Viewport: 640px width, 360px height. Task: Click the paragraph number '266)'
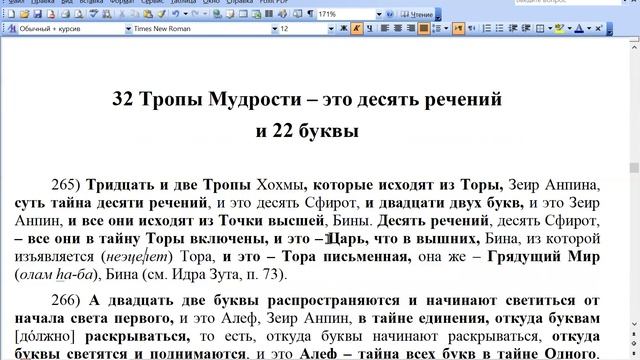66,300
